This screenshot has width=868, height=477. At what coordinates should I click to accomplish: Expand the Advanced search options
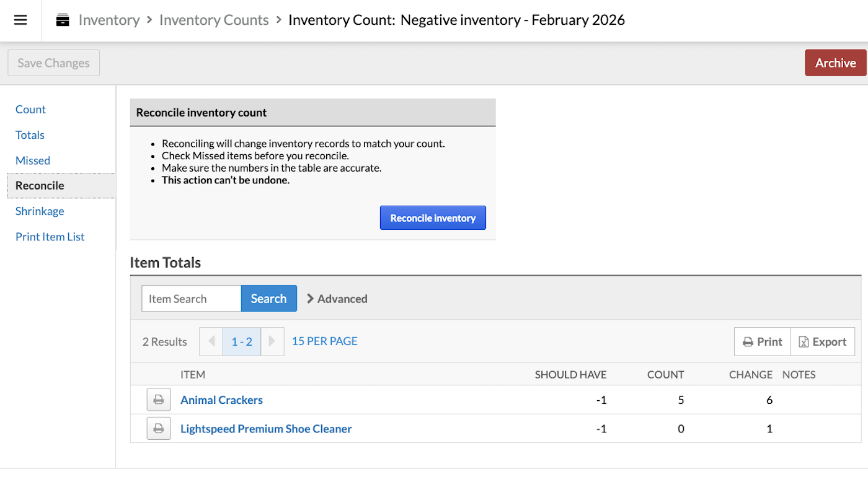[337, 299]
